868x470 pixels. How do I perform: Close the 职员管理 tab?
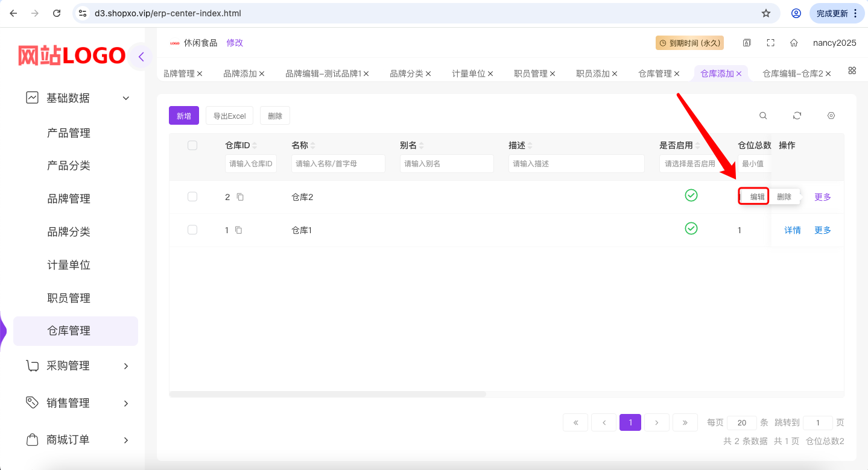[553, 74]
